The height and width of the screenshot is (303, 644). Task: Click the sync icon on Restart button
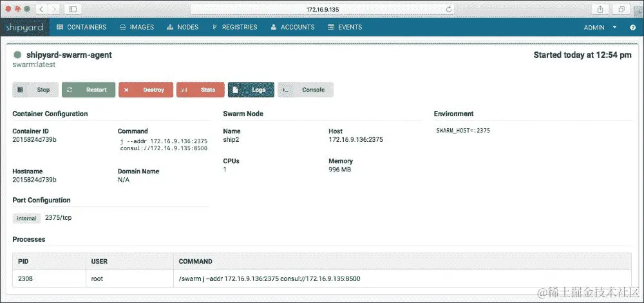coord(70,90)
